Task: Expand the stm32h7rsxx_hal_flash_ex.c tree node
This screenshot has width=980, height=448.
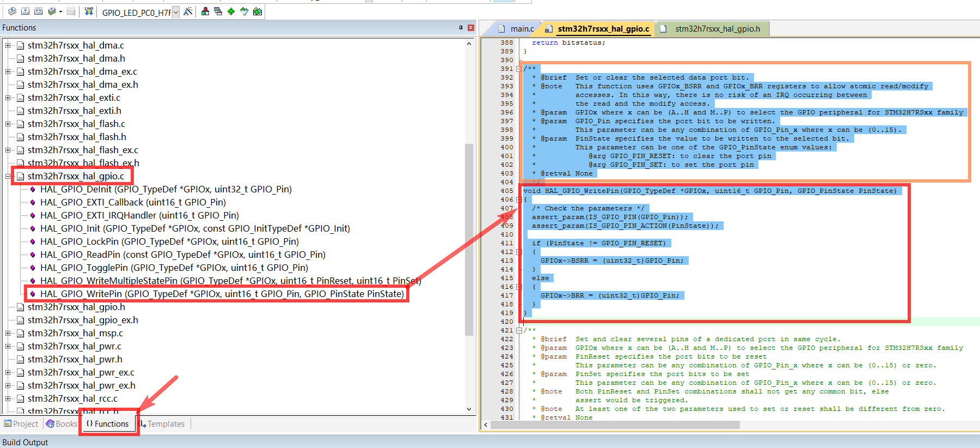Action: point(8,150)
